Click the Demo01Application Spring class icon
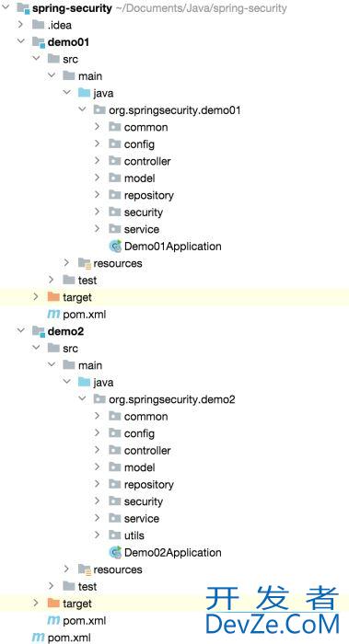Viewport: 349px width, 644px height. [115, 247]
